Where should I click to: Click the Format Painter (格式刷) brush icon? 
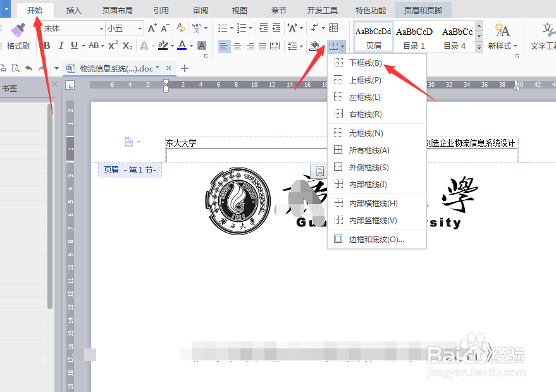(x=18, y=30)
